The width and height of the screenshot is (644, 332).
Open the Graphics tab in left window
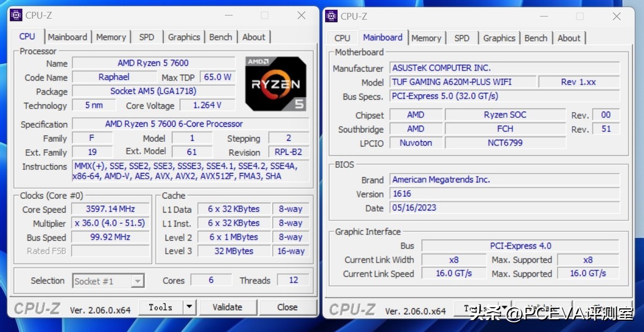(x=184, y=37)
